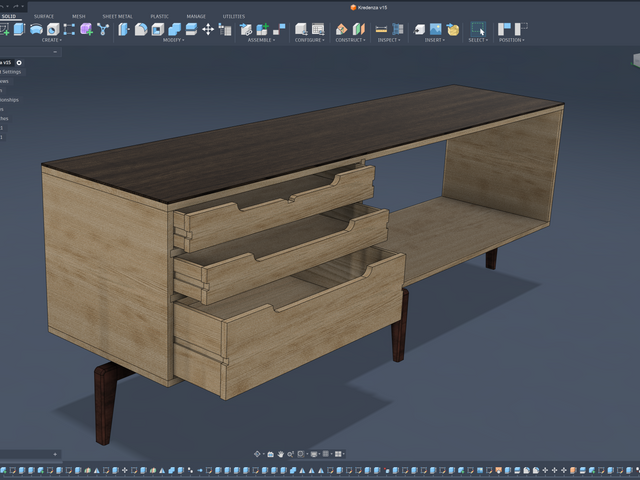Open the Interference inspect tool
Screen dimensions: 640x480
(x=398, y=29)
